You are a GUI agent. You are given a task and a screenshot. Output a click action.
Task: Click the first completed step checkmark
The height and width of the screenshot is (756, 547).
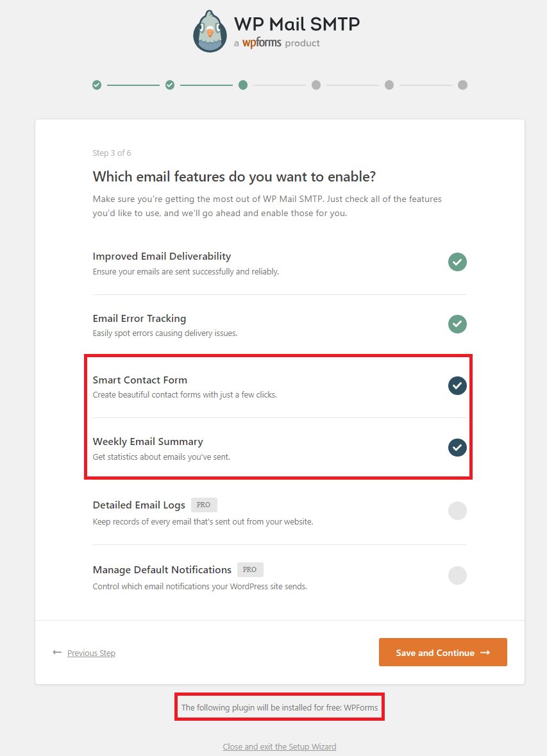point(96,85)
